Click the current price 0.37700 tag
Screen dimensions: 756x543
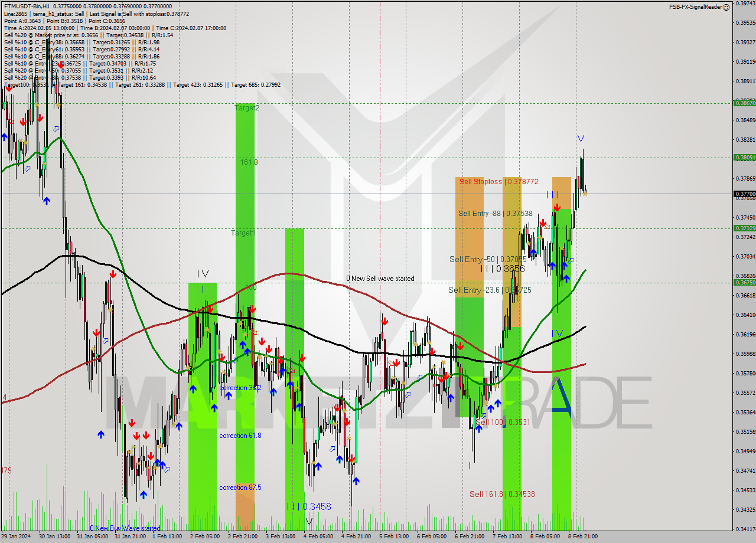(x=744, y=194)
